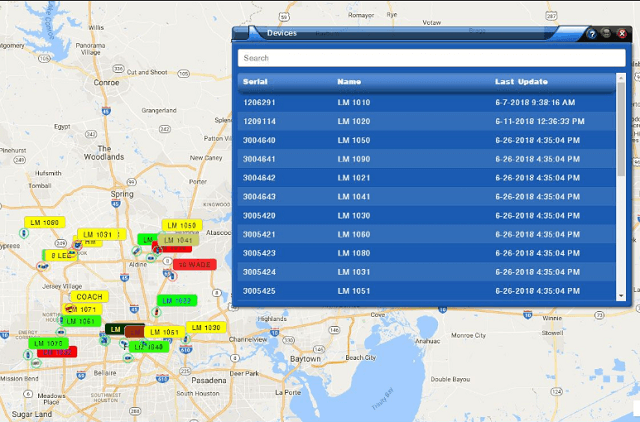The width and height of the screenshot is (640, 422).
Task: Sort devices by Last Update column header
Action: tap(521, 82)
